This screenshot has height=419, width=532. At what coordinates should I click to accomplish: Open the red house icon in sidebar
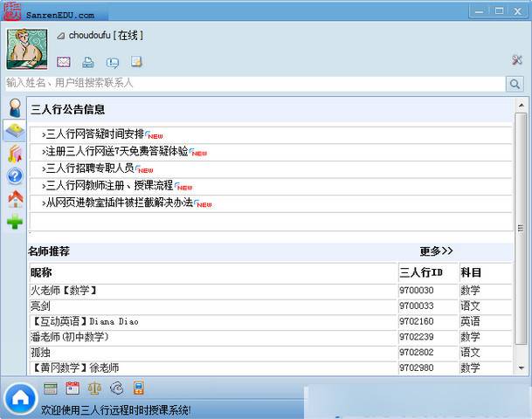pos(15,199)
